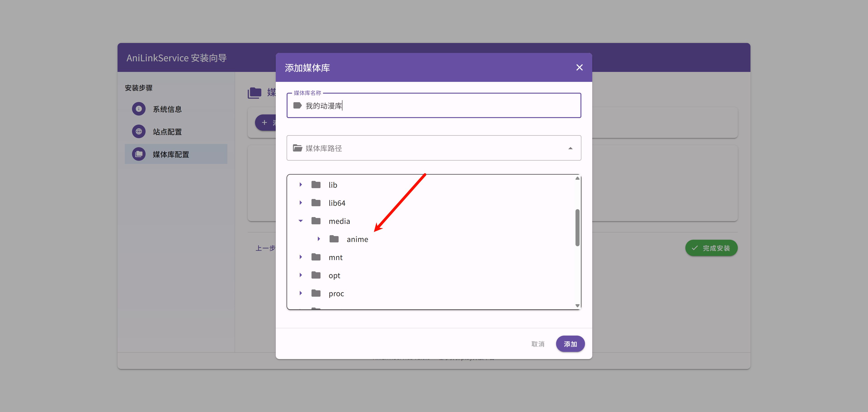Click the proc folder icon
This screenshot has width=868, height=412.
(x=316, y=293)
